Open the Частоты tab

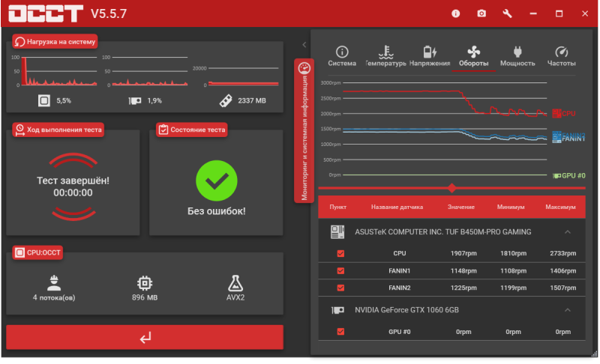click(x=561, y=56)
